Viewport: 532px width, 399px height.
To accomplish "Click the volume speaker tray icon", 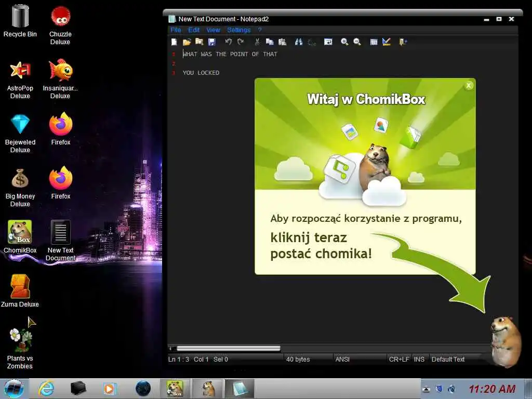I will [x=451, y=389].
